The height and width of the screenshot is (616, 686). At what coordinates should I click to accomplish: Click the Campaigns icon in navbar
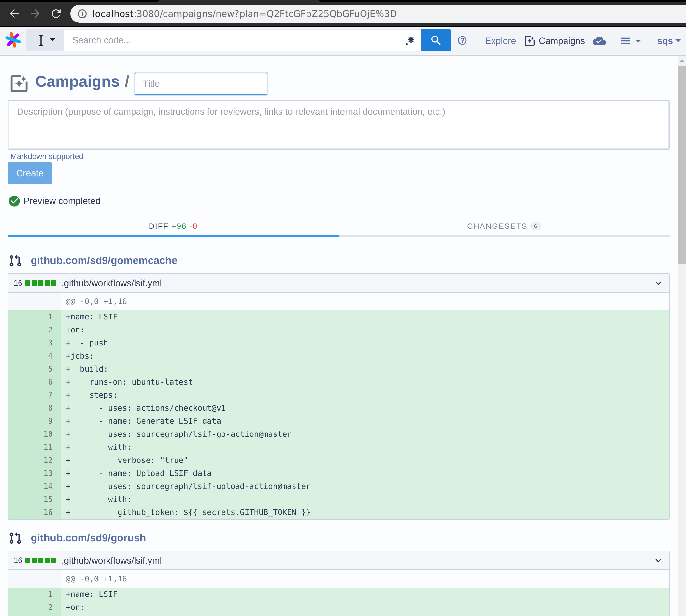pyautogui.click(x=529, y=41)
